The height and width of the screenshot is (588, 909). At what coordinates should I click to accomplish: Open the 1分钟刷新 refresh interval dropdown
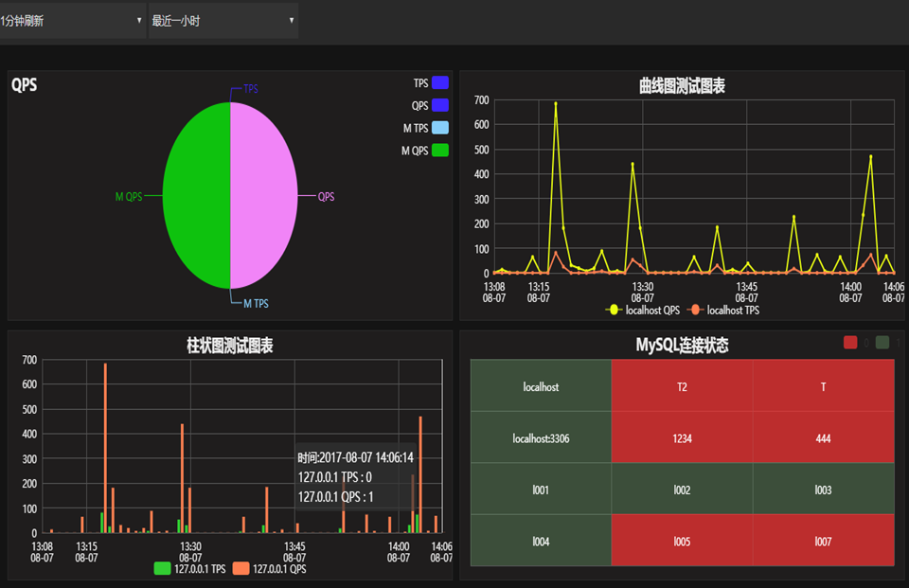click(72, 21)
